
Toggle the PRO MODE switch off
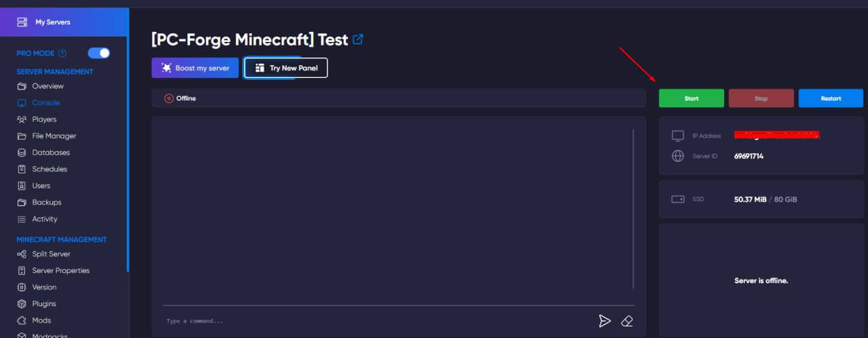(x=99, y=53)
